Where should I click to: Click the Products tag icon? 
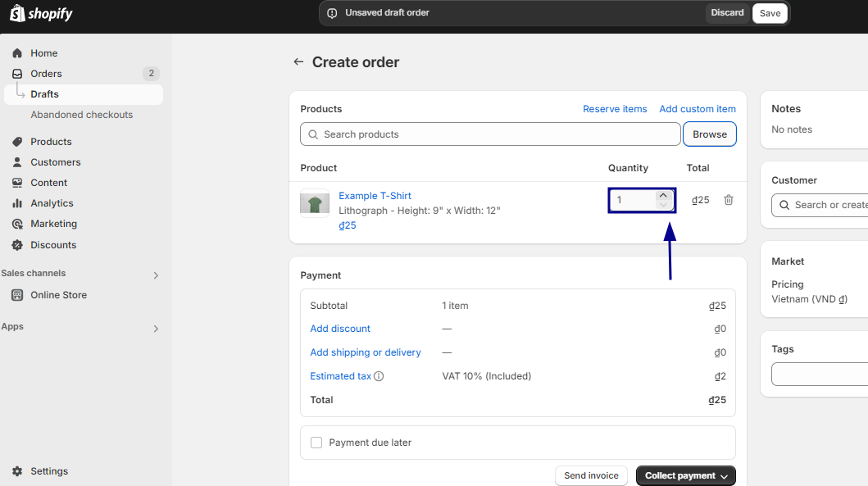[17, 142]
